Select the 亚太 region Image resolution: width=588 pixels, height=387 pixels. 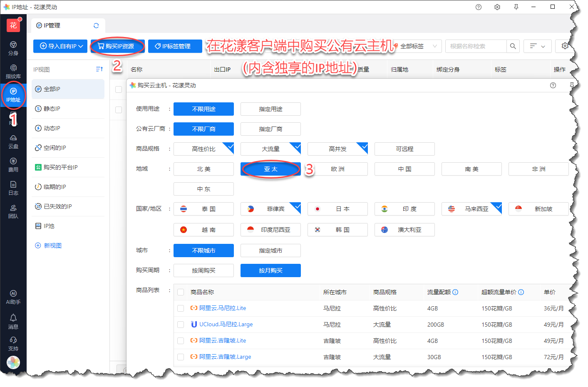270,169
